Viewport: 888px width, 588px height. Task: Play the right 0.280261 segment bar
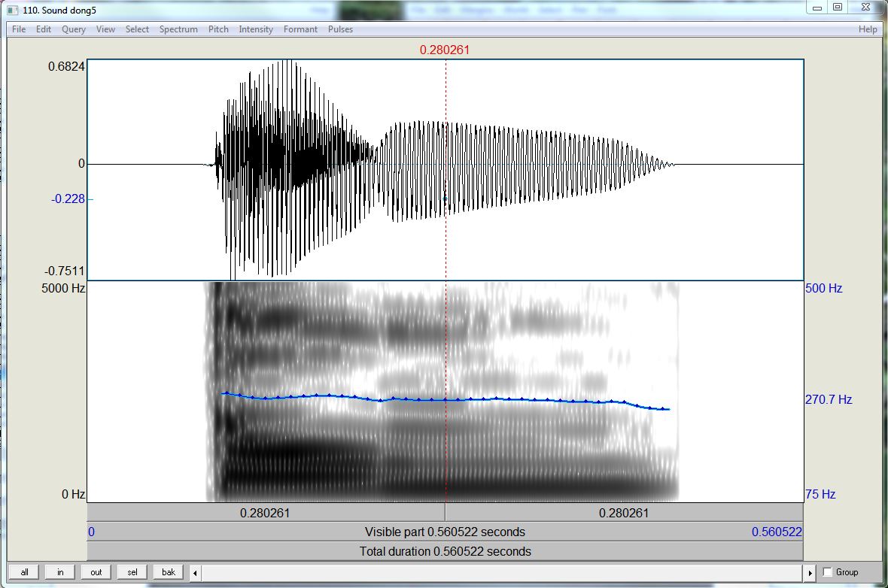[624, 513]
